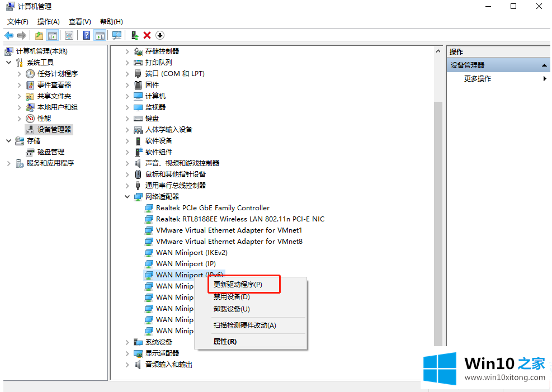Click the blue Back arrow toolbar icon
This screenshot has height=392, width=552.
(x=9, y=35)
